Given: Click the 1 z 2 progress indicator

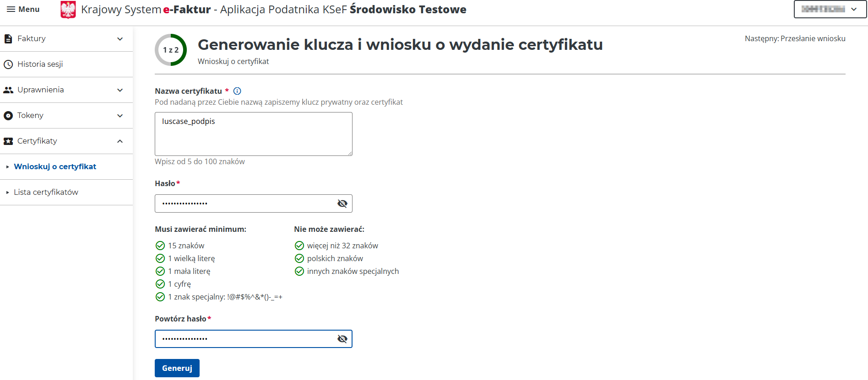Looking at the screenshot, I should [171, 50].
